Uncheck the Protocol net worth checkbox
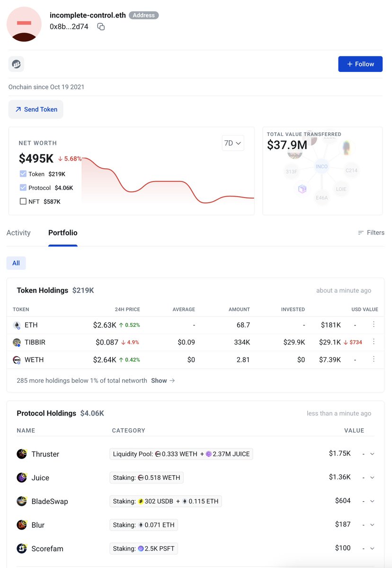 pyautogui.click(x=23, y=188)
